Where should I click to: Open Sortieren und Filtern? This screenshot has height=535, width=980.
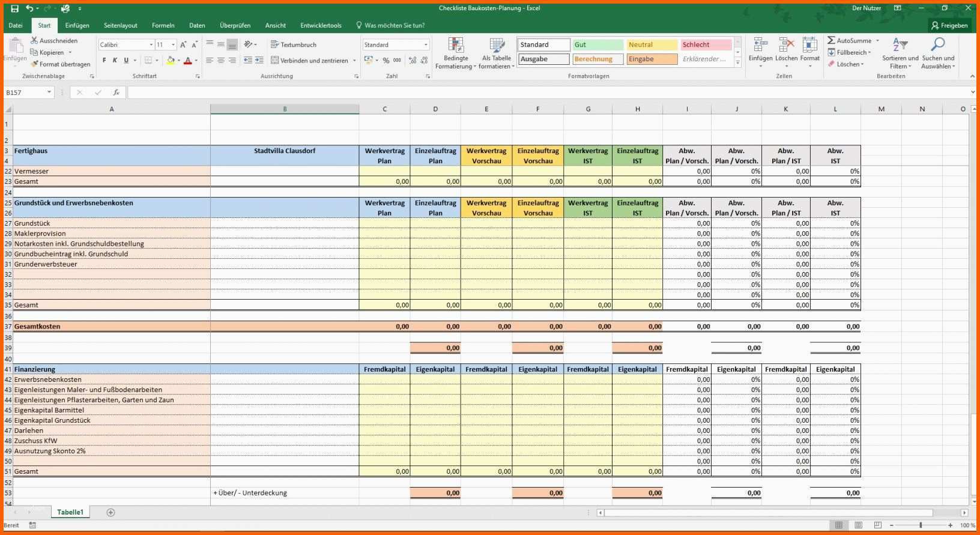click(900, 53)
